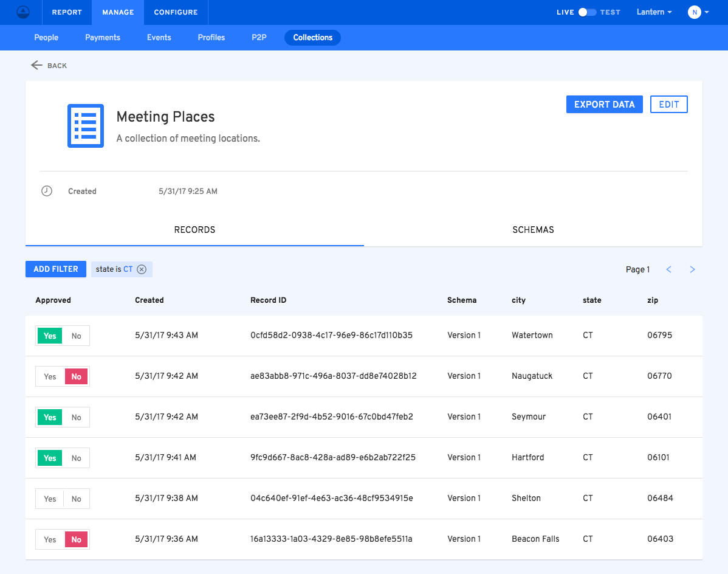
Task: Expand the user menu arrow next to avatar
Action: coord(707,13)
